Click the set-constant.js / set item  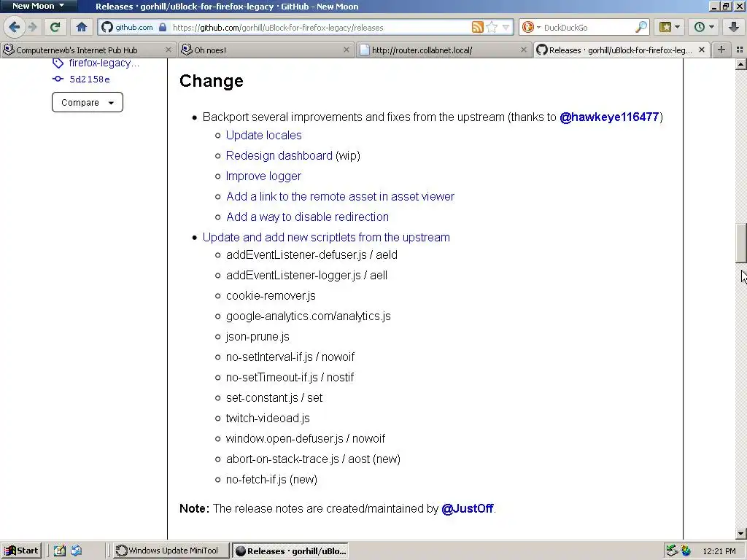point(274,397)
